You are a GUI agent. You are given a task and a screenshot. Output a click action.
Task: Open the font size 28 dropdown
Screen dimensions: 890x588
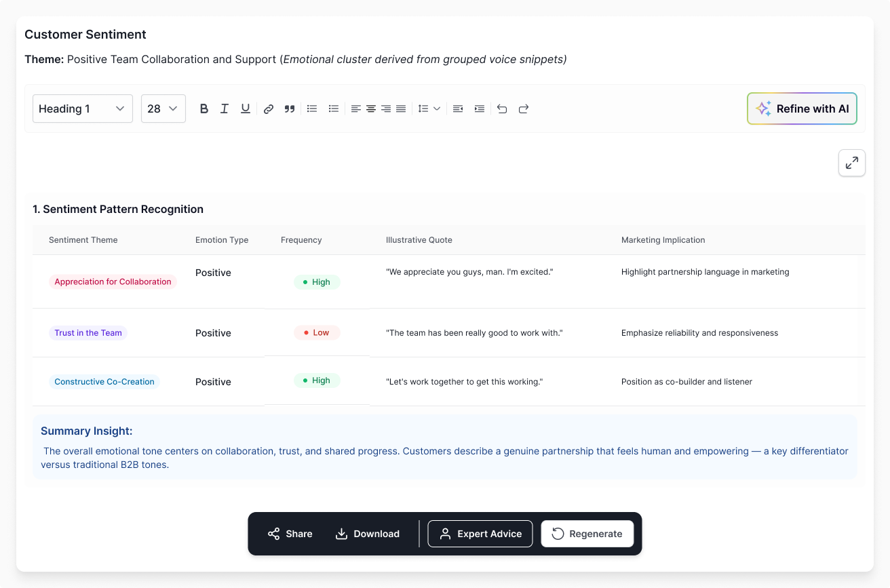163,108
